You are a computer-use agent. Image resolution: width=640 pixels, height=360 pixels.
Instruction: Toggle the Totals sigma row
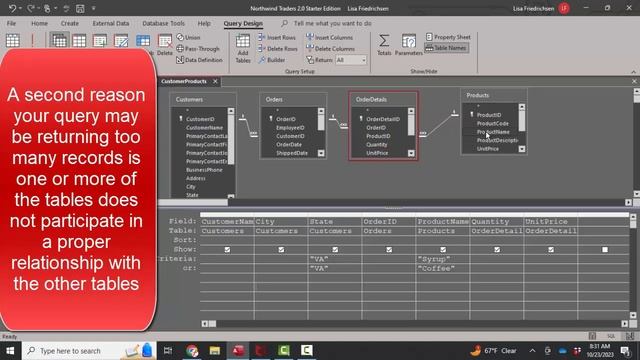[384, 44]
